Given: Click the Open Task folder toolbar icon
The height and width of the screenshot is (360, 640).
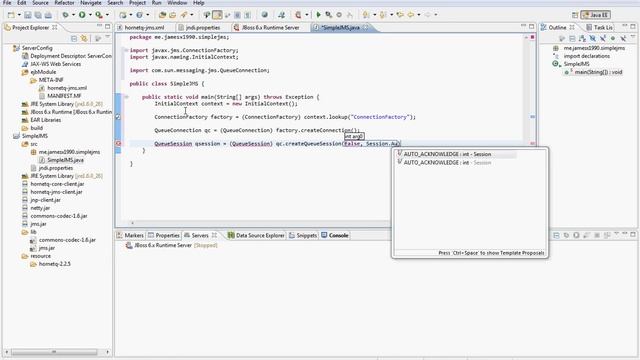Looking at the screenshot, I should pyautogui.click(x=173, y=15).
